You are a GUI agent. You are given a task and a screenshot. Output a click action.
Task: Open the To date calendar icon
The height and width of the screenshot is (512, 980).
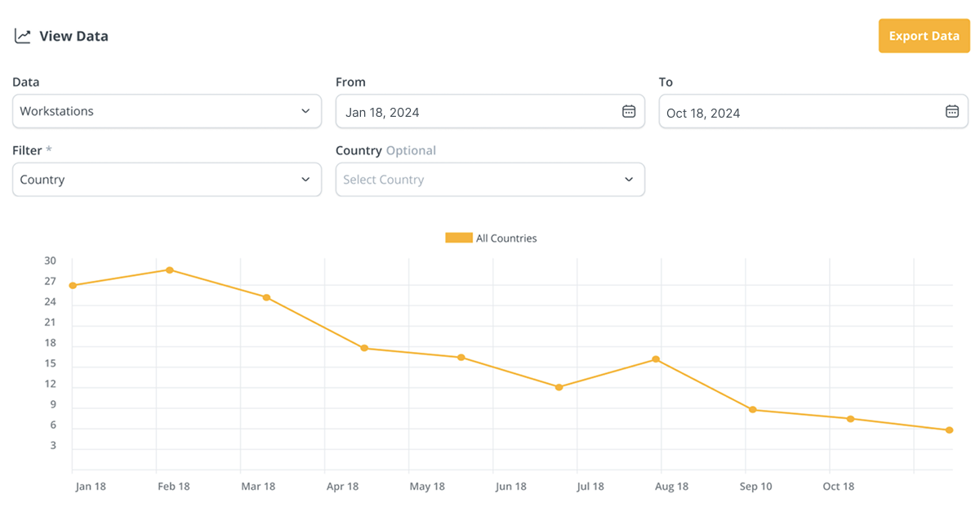pos(951,112)
